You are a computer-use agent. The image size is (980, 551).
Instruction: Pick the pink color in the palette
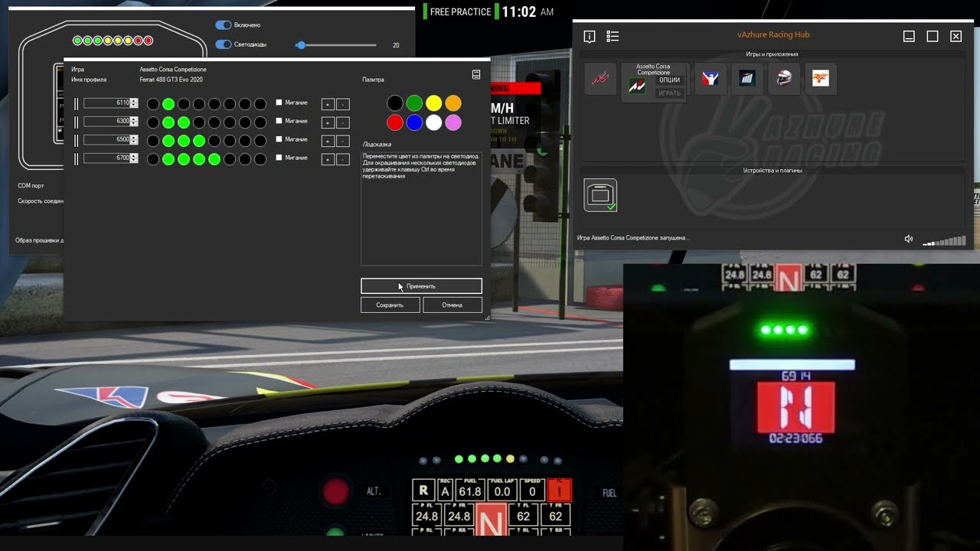(454, 122)
